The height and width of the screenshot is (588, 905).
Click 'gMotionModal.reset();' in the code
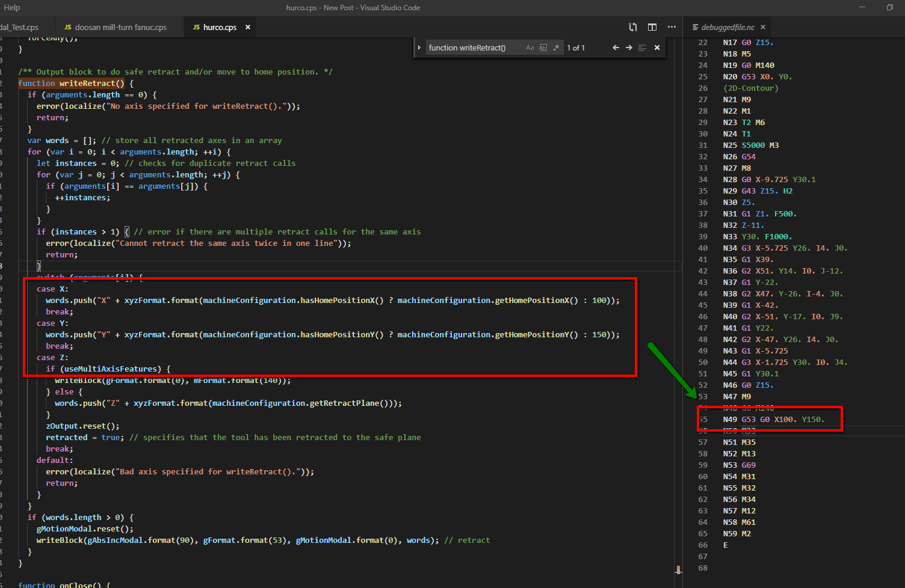click(x=85, y=529)
